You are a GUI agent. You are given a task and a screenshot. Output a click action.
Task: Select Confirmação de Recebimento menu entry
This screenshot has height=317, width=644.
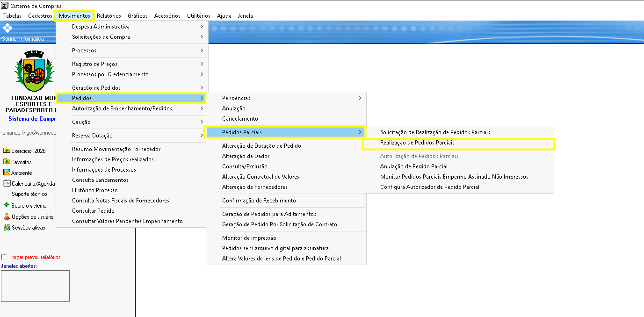tap(259, 201)
